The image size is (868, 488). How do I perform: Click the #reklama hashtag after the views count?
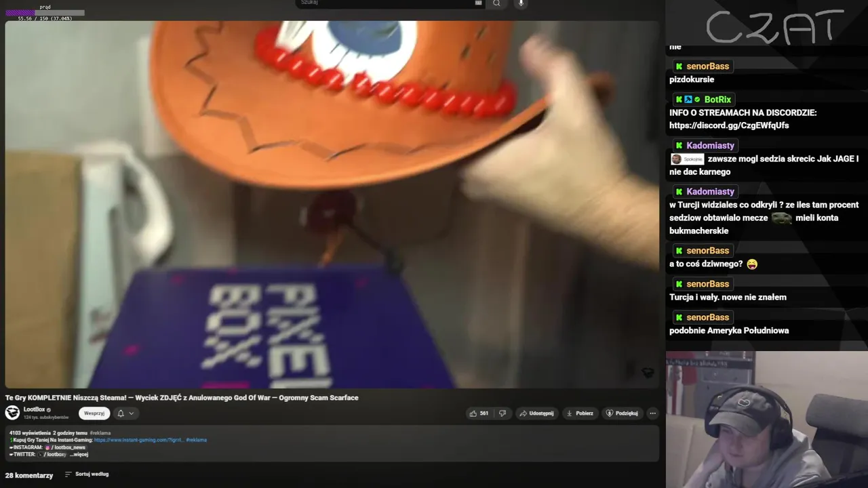100,432
